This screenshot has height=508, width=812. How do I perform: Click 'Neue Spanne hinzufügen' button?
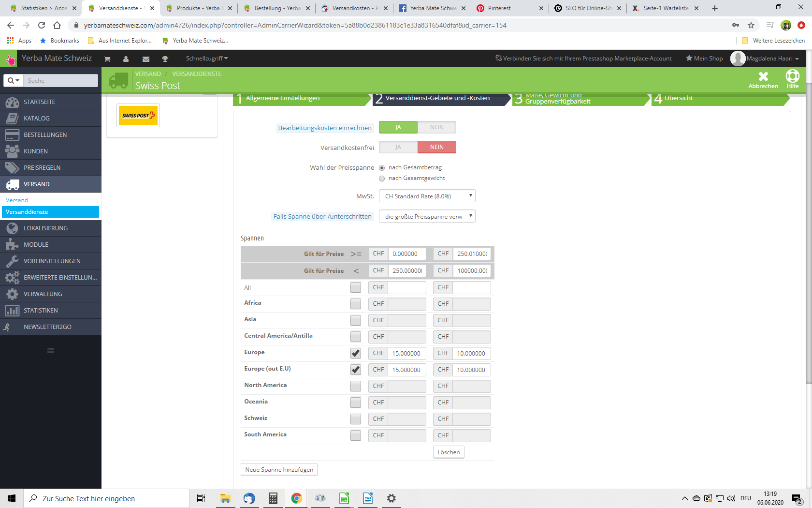coord(279,470)
